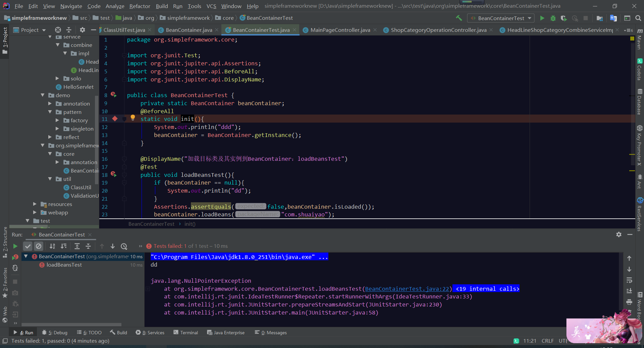
Task: Open the 8: Services tool window
Action: coord(150,333)
